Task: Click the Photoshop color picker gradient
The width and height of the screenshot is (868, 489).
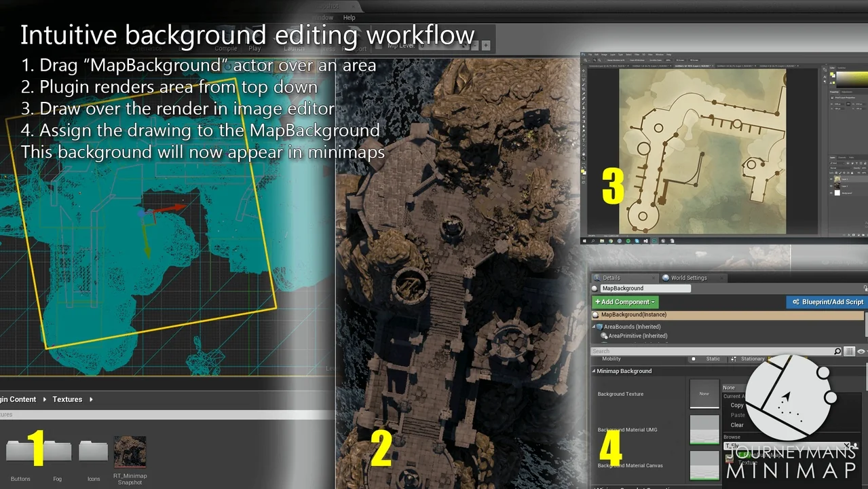Action: click(x=852, y=79)
